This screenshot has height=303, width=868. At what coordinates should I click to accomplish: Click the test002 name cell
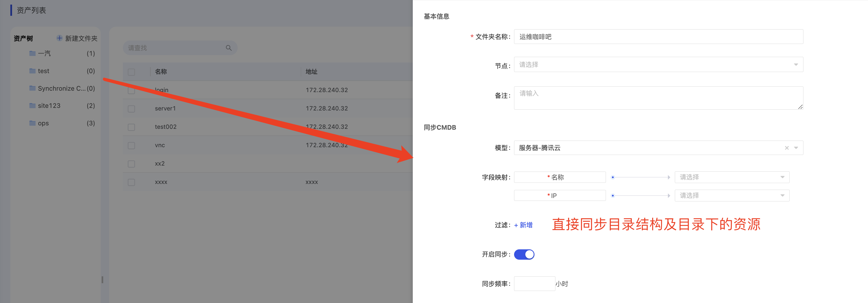(x=165, y=127)
